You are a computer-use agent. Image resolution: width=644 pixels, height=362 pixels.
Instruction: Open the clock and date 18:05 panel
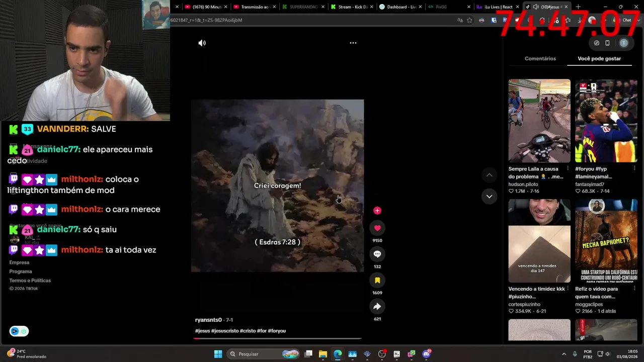pos(628,354)
